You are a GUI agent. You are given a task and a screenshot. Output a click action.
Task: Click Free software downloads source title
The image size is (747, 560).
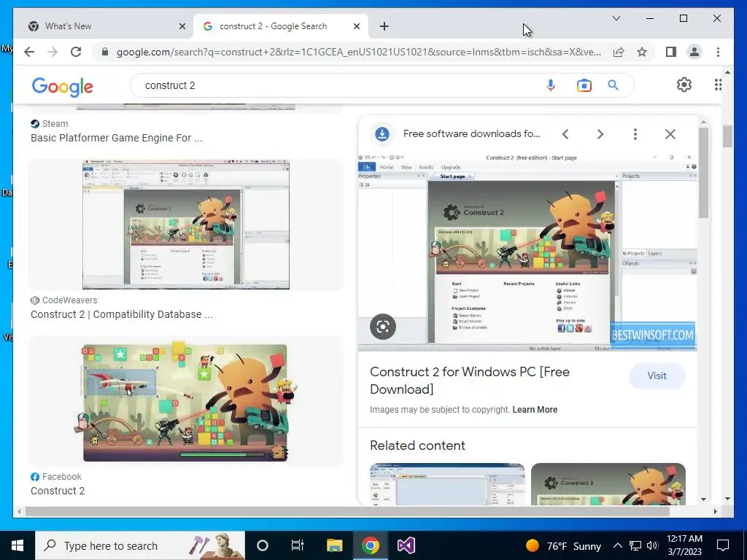[x=472, y=134]
